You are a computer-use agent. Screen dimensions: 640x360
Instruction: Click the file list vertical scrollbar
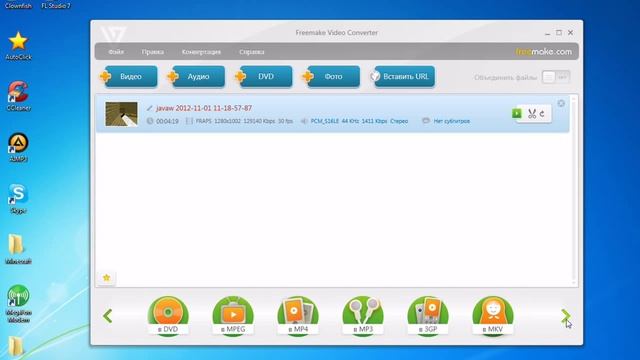click(x=574, y=190)
